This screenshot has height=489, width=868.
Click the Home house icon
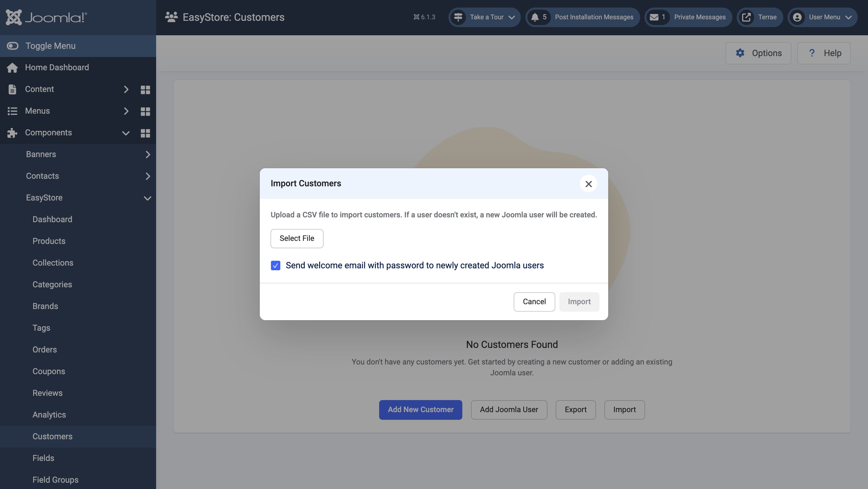pyautogui.click(x=12, y=68)
